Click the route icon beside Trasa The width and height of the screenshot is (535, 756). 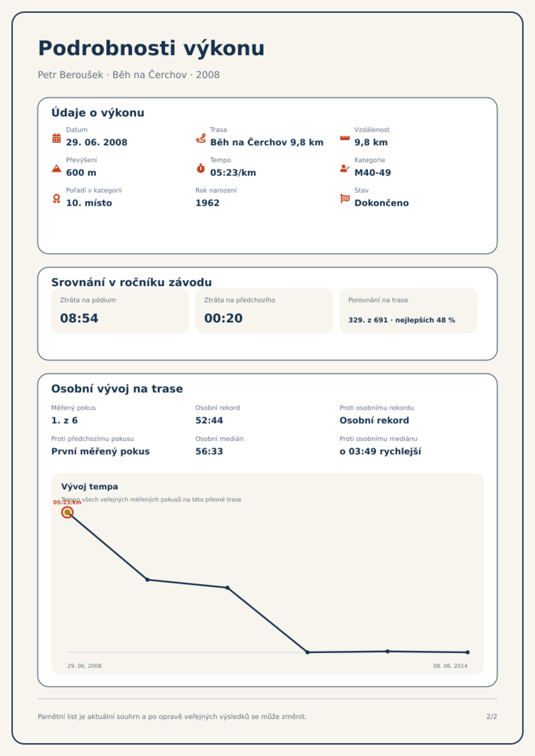(x=201, y=138)
